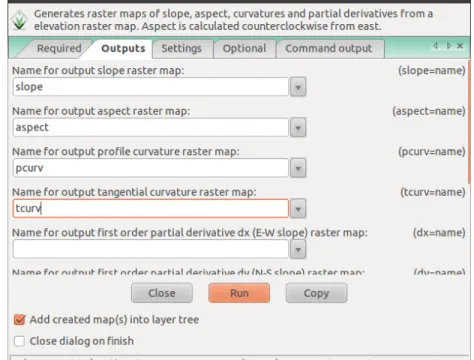This screenshot has width=474, height=360.
Task: Open the slope map dropdown arrow
Action: 298,87
